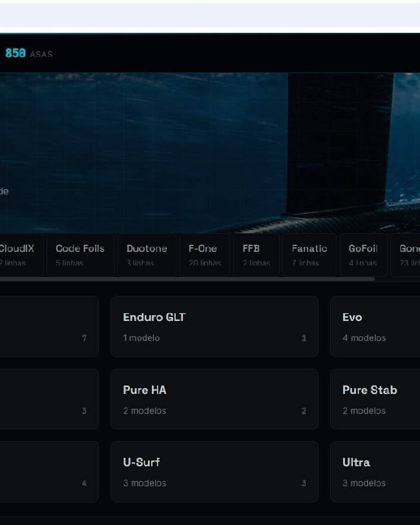The image size is (420, 525).
Task: Select the Code Foils brand chip
Action: [x=81, y=255]
